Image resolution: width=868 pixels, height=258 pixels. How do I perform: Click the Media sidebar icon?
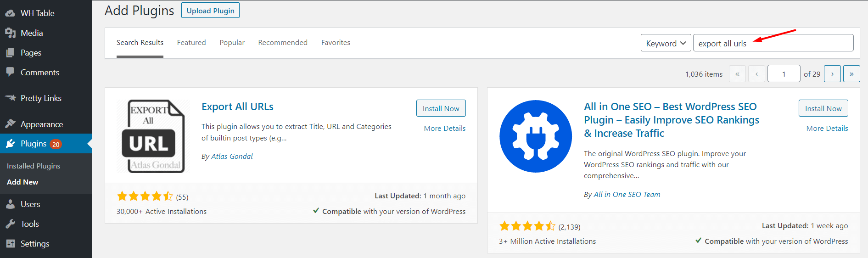pos(10,33)
